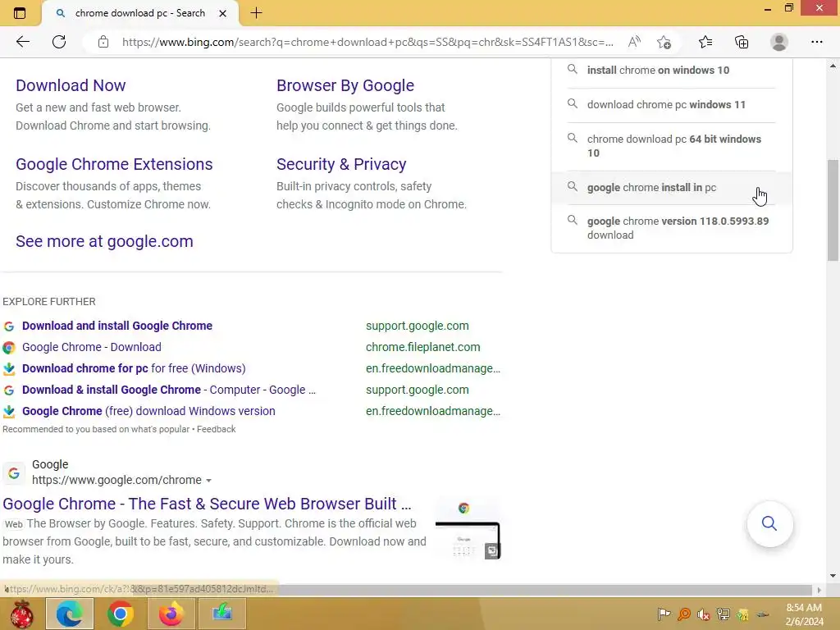Select suggestion 'install chrome on windows 10'
Screen dimensions: 840x630
tap(672, 71)
